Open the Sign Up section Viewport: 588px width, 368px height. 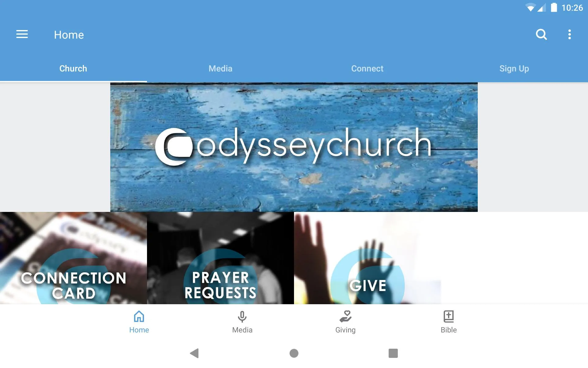click(514, 68)
